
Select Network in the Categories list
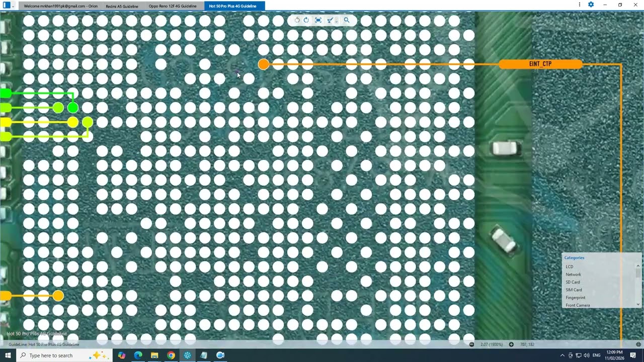click(573, 275)
